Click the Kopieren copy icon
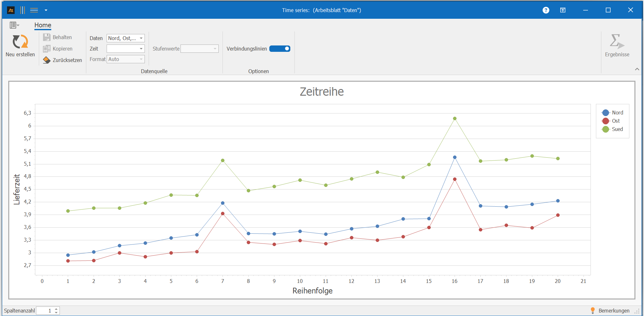The width and height of the screenshot is (644, 316). (47, 49)
